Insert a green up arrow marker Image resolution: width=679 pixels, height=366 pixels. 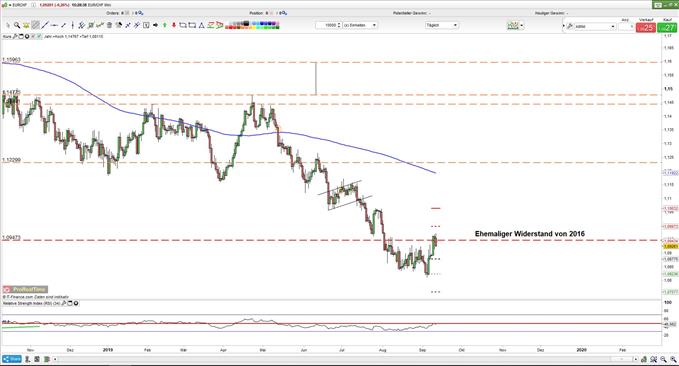165,26
